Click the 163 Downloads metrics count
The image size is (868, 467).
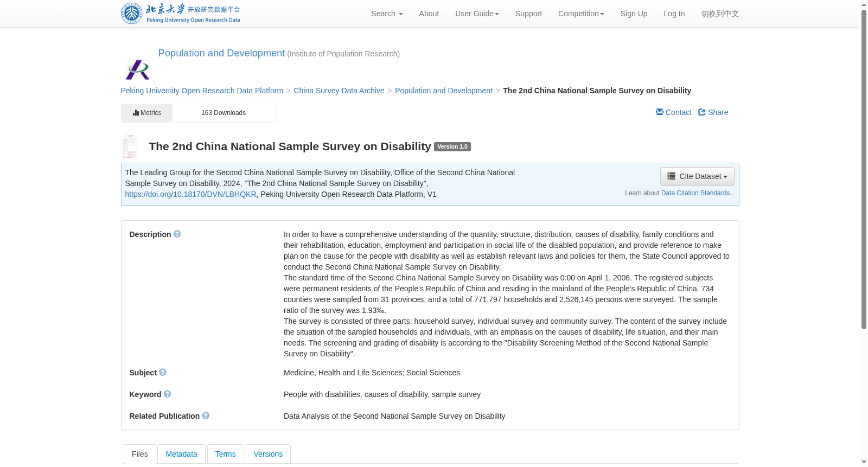tap(224, 113)
